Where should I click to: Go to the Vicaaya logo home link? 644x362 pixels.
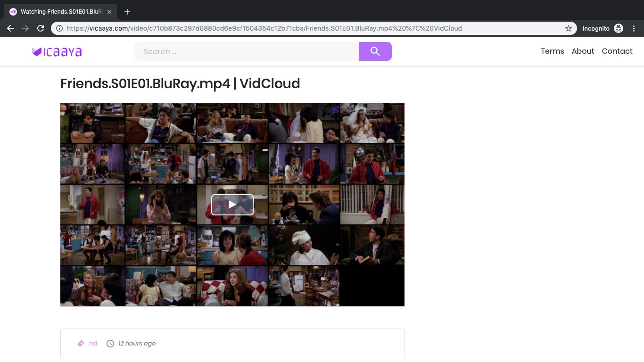point(57,52)
